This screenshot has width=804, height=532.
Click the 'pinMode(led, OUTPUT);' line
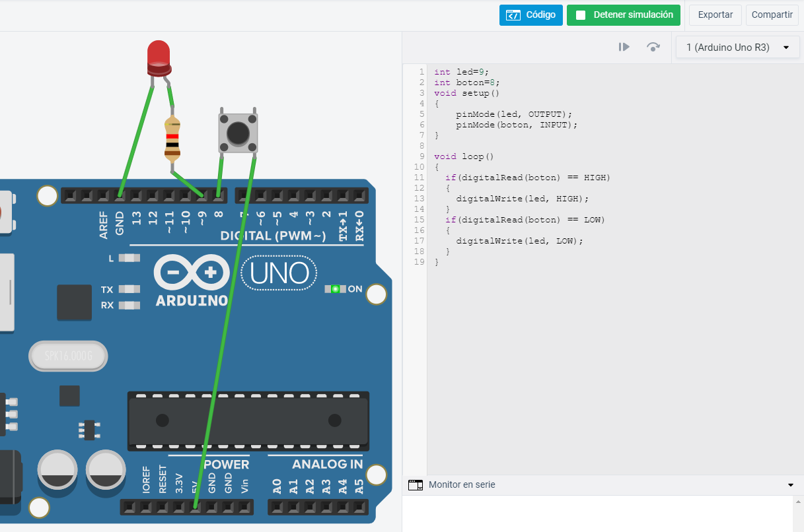click(514, 114)
